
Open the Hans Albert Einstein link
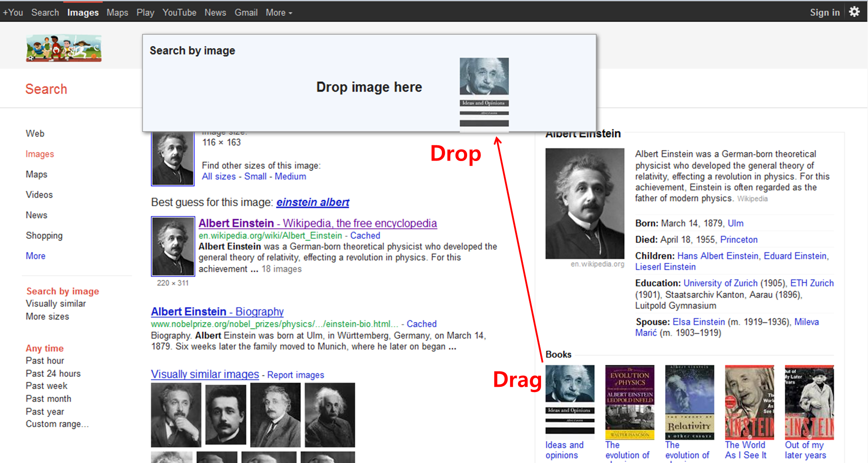(x=718, y=256)
